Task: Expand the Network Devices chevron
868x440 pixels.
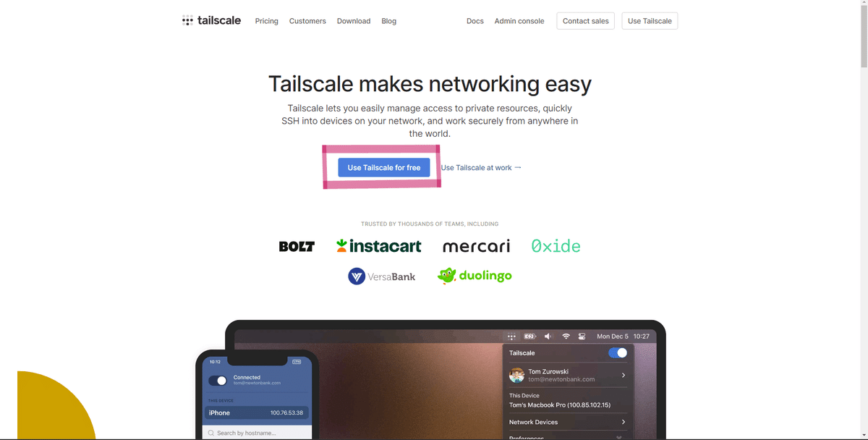Action: [x=624, y=422]
